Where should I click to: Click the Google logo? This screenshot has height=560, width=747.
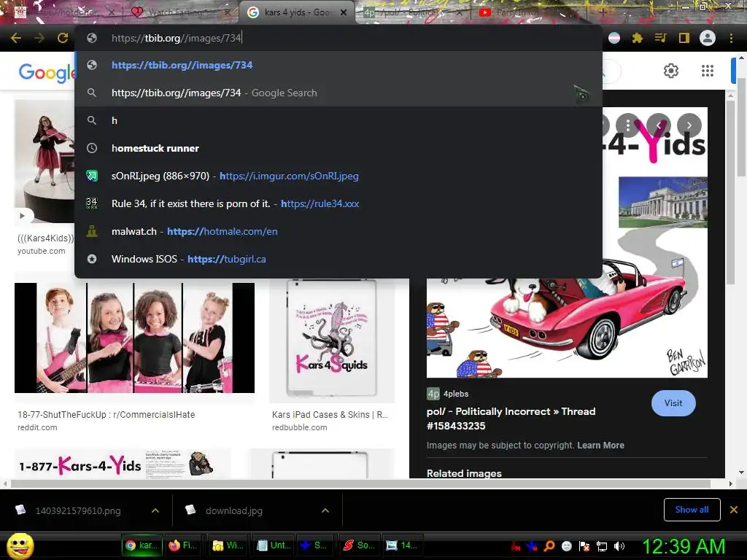[x=46, y=72]
